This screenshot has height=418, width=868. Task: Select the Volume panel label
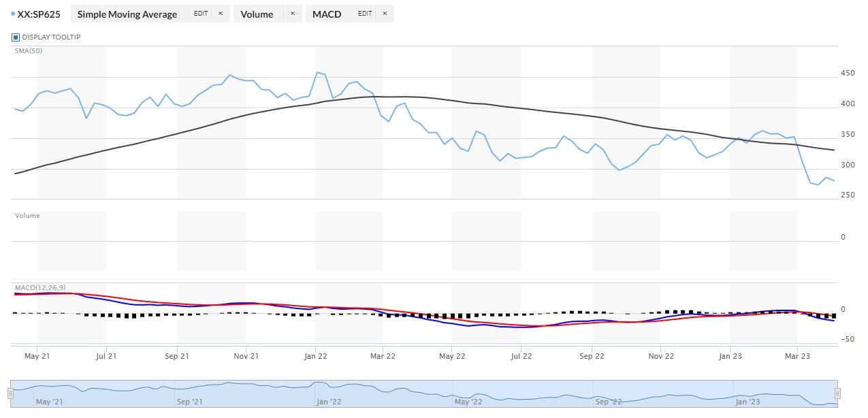click(27, 215)
